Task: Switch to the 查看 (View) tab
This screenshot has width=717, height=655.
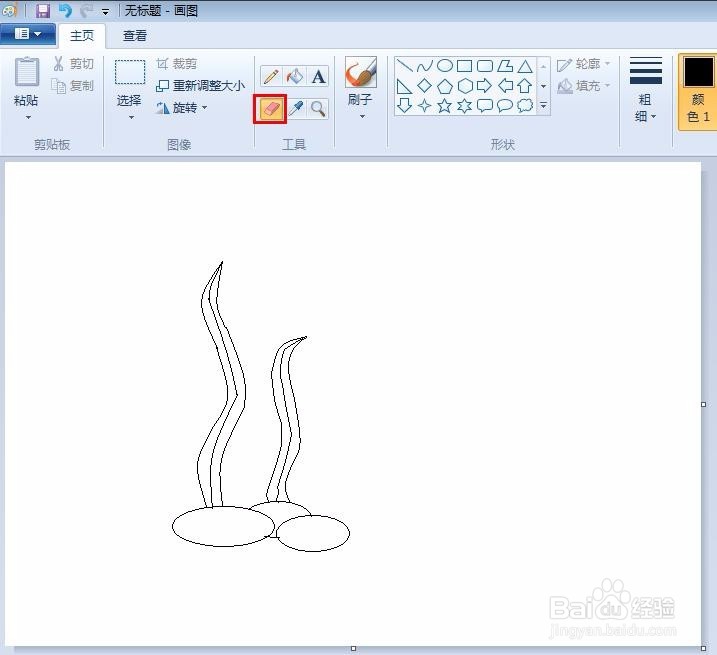Action: point(135,36)
